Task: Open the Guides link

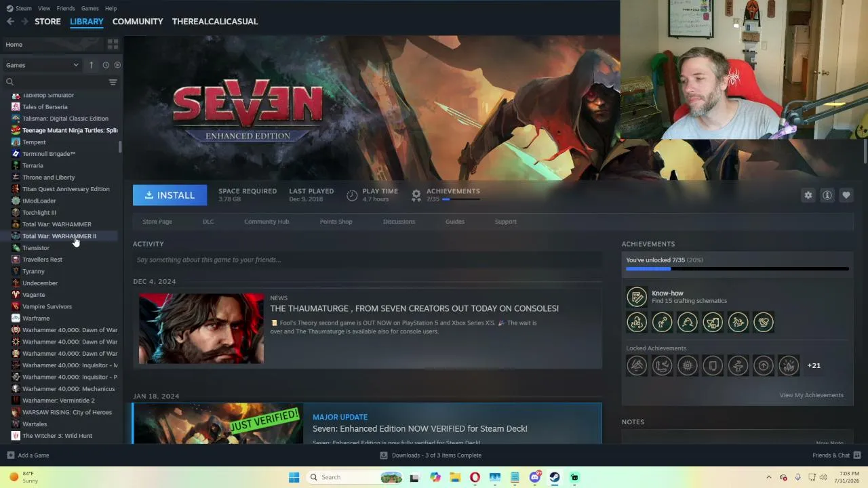Action: [455, 222]
